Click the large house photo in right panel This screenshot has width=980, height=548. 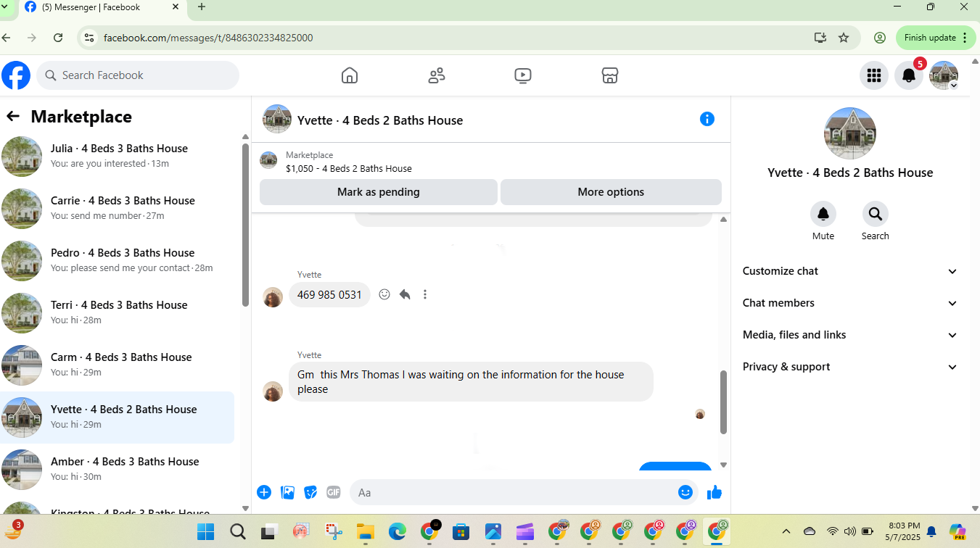coord(850,133)
